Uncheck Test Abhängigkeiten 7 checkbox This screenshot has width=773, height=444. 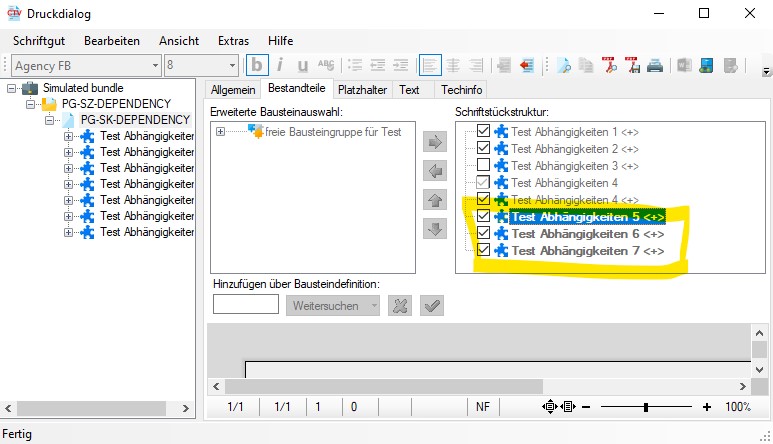[x=483, y=250]
